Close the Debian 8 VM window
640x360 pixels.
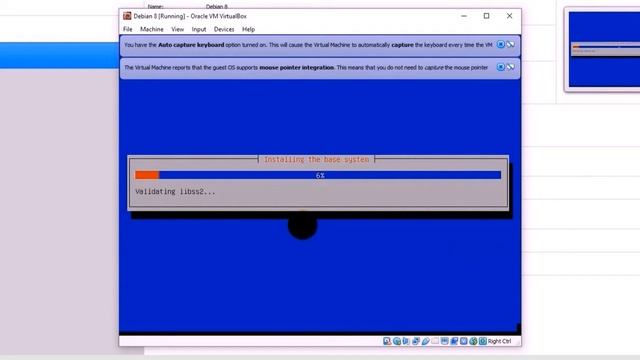click(509, 16)
